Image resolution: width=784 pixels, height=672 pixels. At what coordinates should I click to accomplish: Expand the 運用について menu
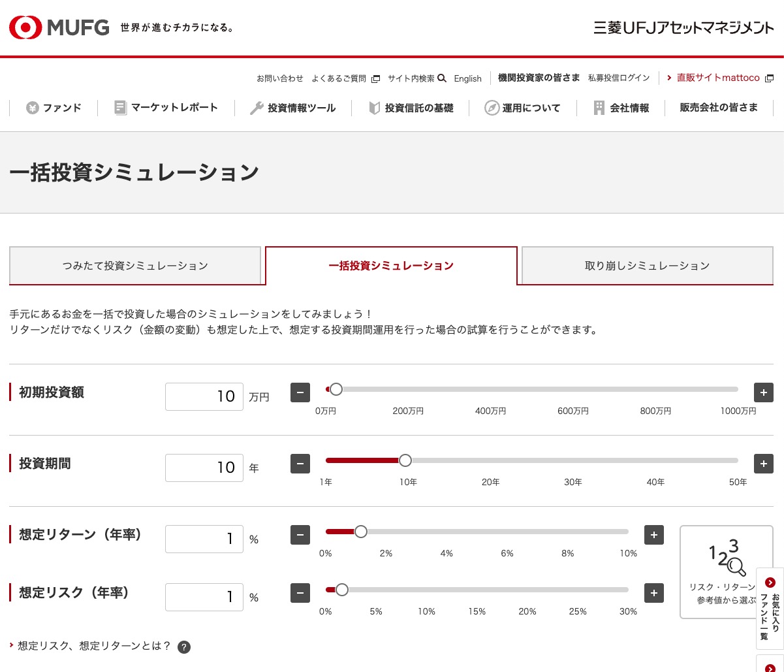tap(522, 108)
